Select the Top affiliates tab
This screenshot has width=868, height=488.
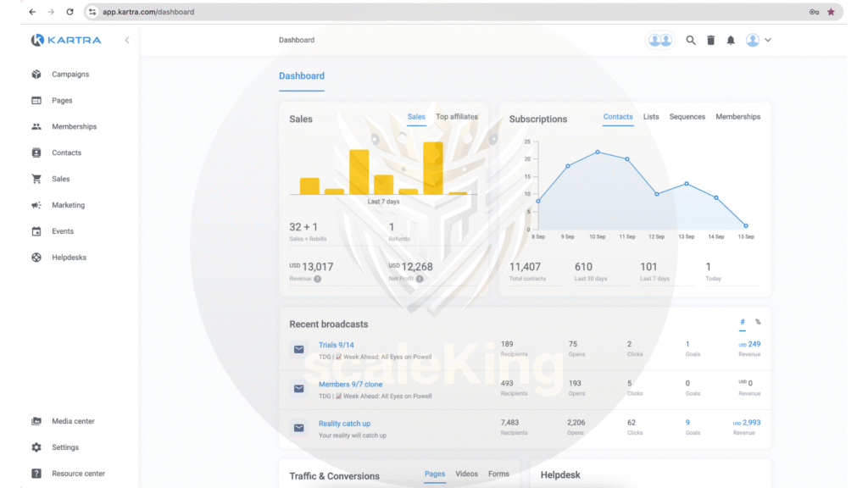point(457,117)
